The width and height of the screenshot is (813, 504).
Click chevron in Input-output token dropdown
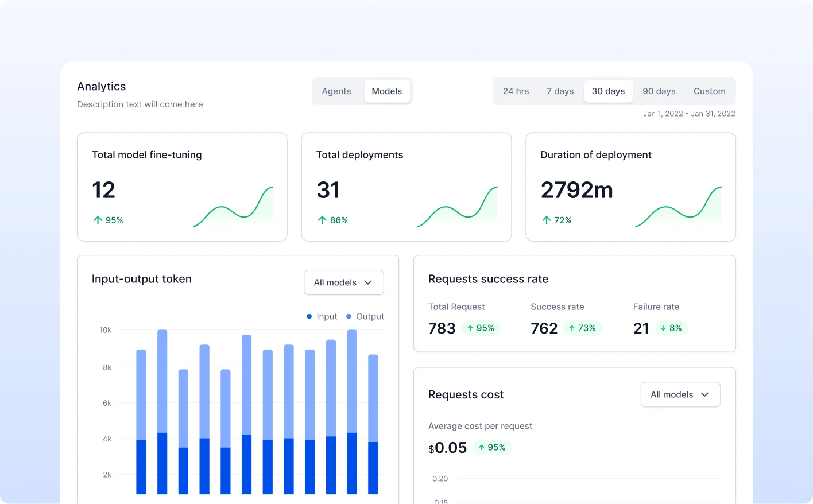[368, 282]
